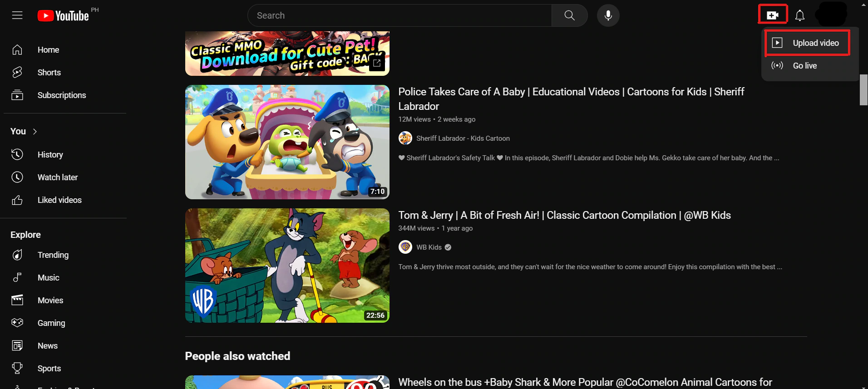Open the account avatar menu
The image size is (868, 389).
[x=831, y=15]
